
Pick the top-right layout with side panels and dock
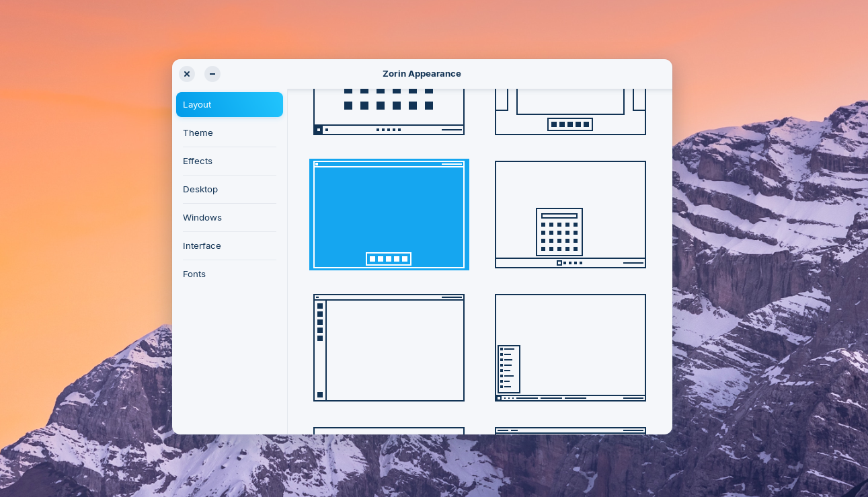570,112
